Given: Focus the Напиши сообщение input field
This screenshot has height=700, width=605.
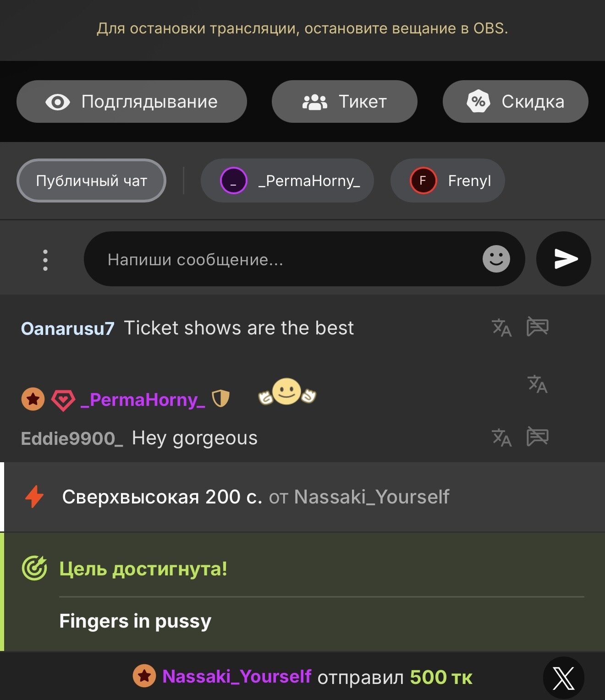Looking at the screenshot, I should (x=284, y=260).
